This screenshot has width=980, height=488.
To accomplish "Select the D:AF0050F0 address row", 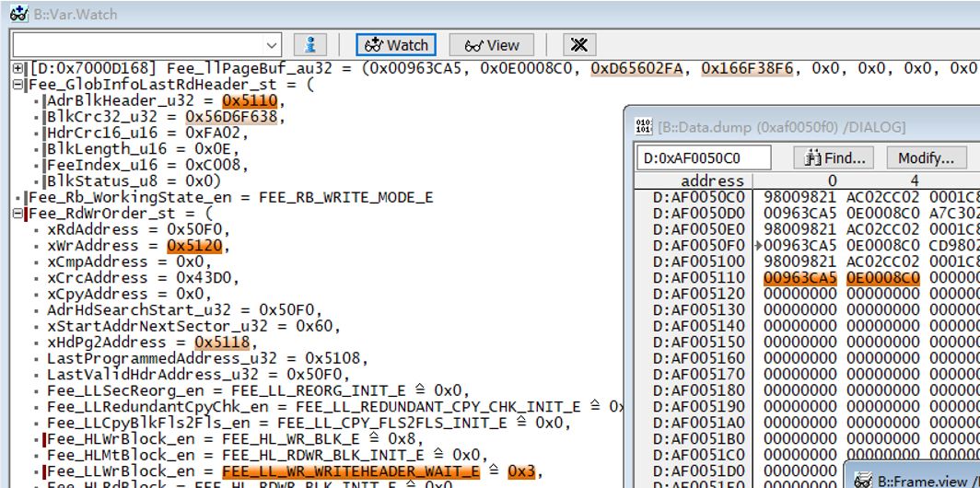I will 699,245.
